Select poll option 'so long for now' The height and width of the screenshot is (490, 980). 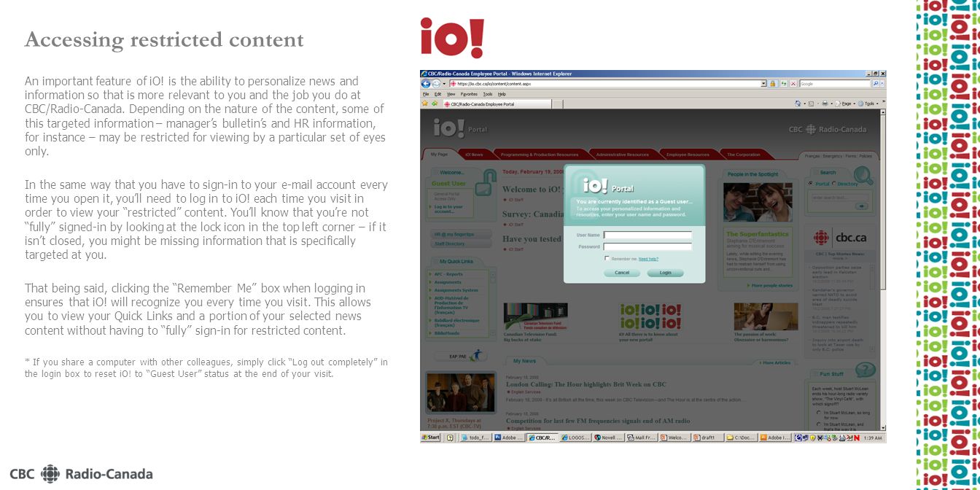click(819, 413)
